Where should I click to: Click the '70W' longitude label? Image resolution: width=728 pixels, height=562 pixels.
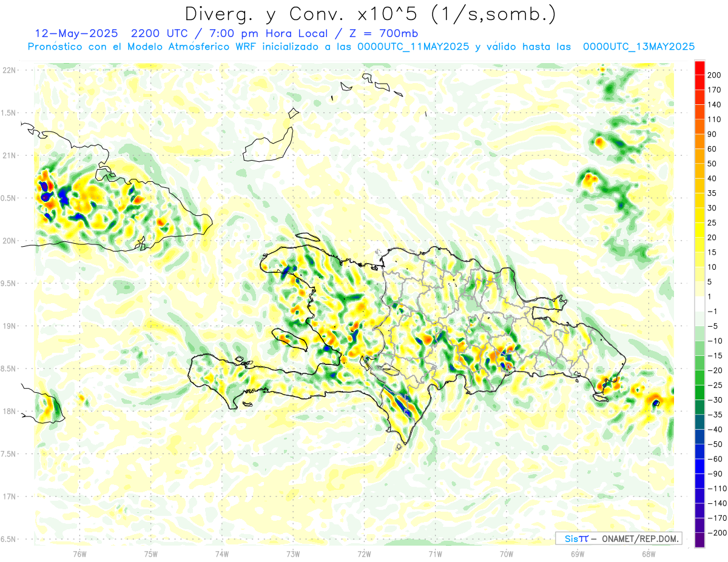[x=506, y=554]
